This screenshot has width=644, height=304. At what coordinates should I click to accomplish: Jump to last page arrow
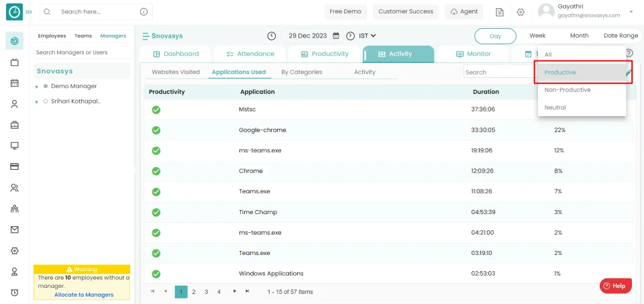point(248,291)
